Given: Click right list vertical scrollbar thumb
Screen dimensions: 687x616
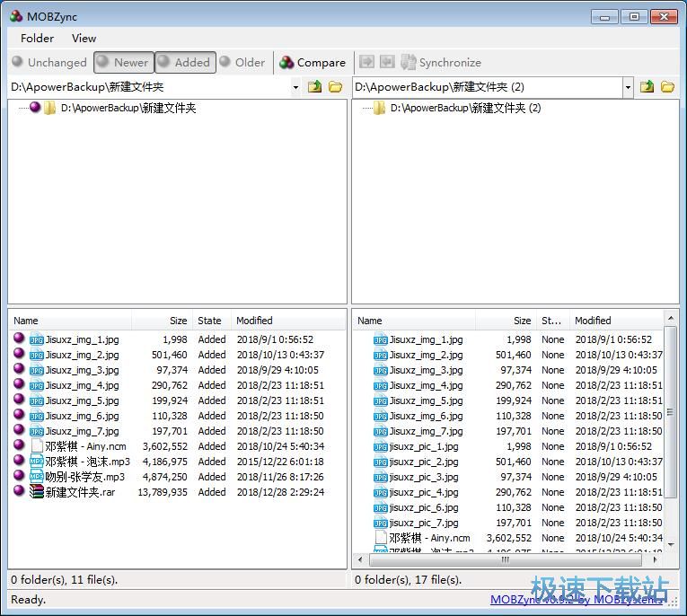Looking at the screenshot, I should coord(670,412).
